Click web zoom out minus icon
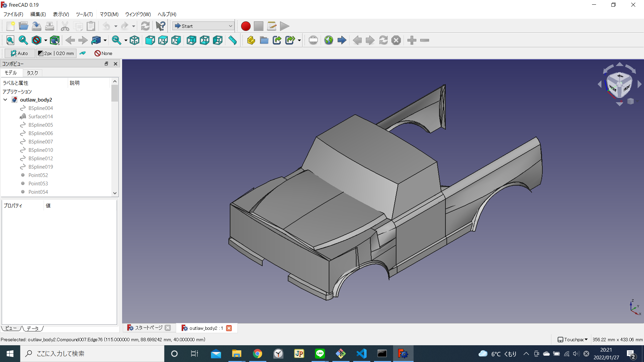644x362 pixels. pos(425,40)
